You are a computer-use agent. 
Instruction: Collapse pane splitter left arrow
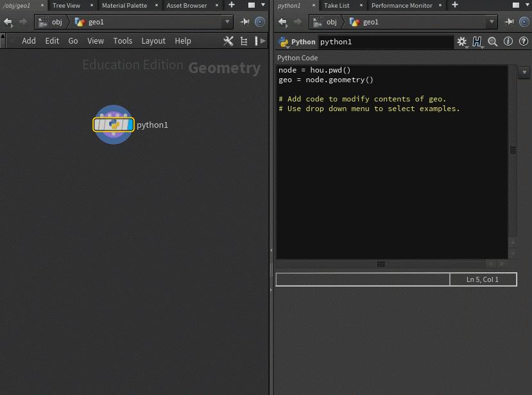(271, 250)
